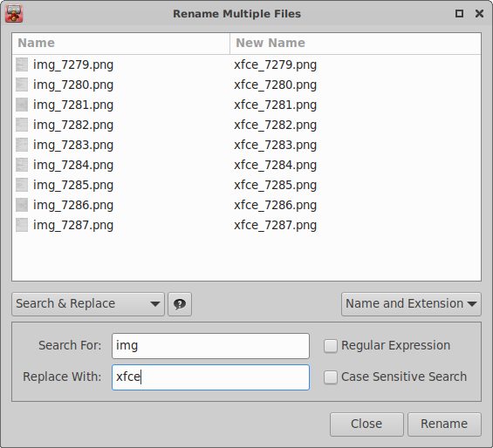Maximize the Rename Multiple Files window
This screenshot has width=493, height=448.
pyautogui.click(x=459, y=13)
